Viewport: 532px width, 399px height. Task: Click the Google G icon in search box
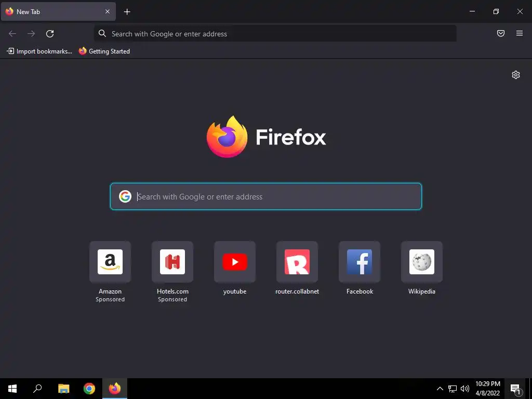pyautogui.click(x=125, y=196)
